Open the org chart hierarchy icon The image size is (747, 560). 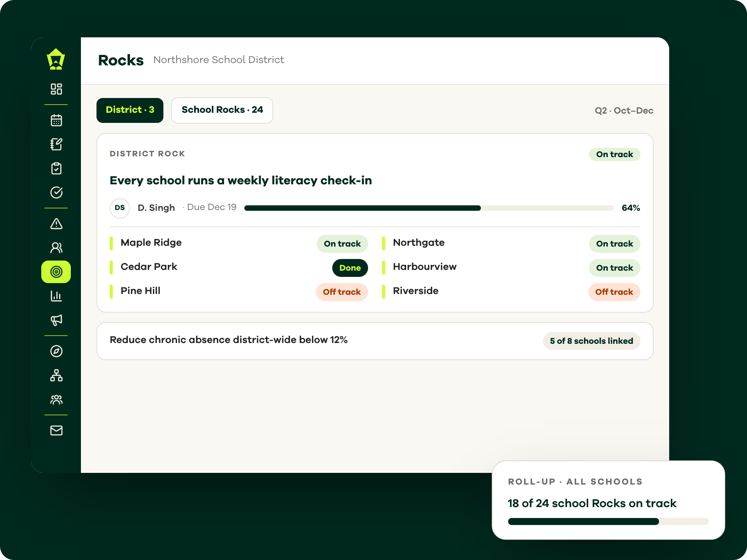tap(56, 375)
